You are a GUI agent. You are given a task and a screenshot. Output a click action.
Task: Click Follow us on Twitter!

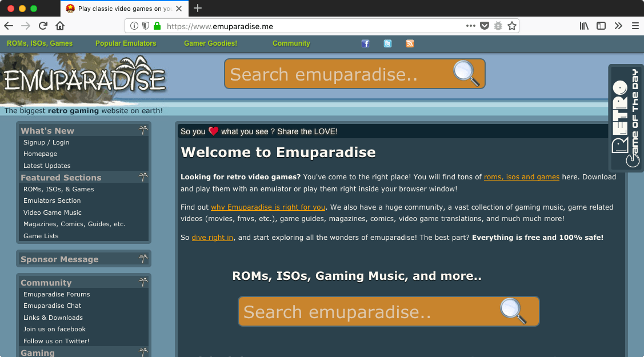click(x=56, y=341)
